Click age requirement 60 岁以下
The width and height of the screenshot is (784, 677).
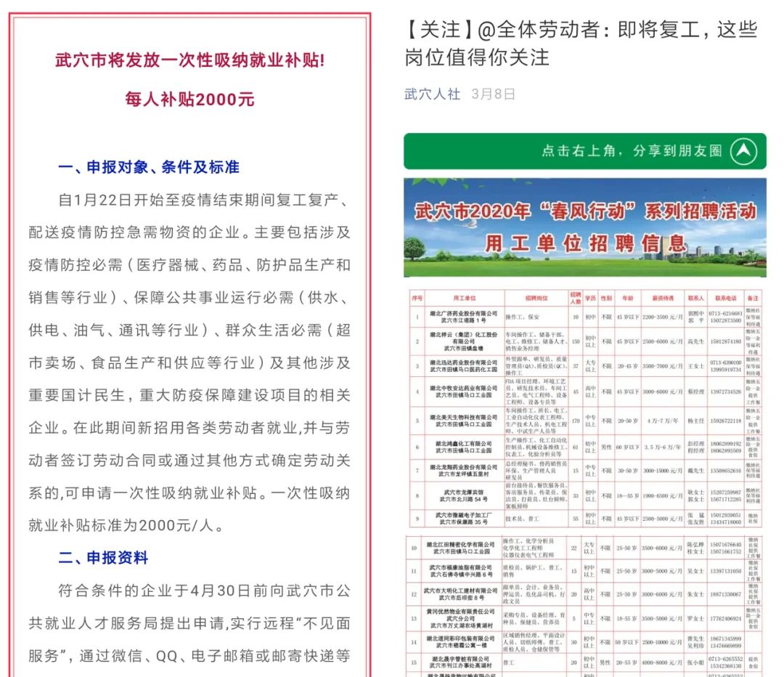click(x=627, y=447)
